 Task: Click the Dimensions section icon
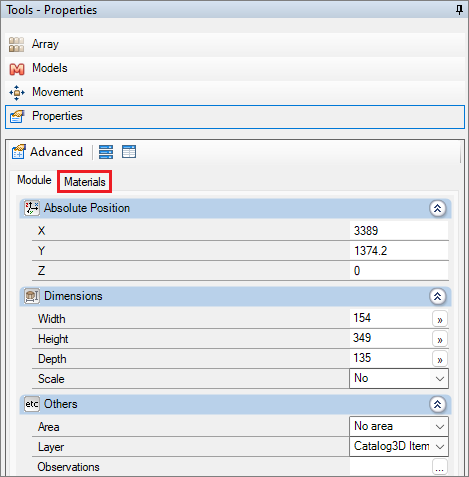tap(32, 296)
